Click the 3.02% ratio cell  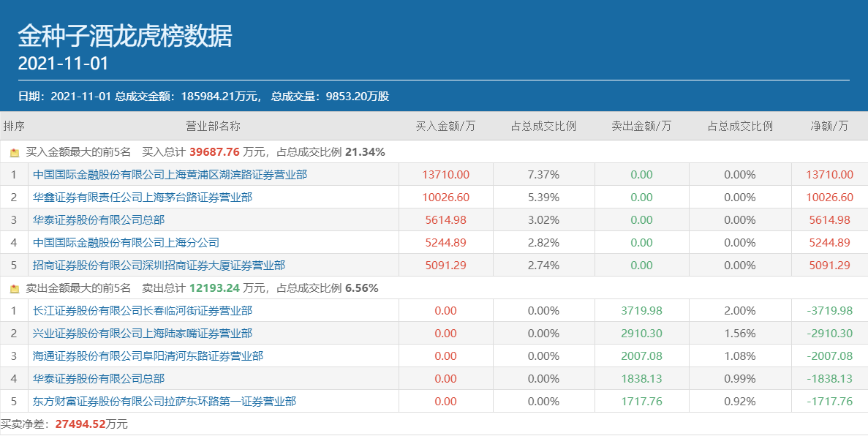[543, 220]
